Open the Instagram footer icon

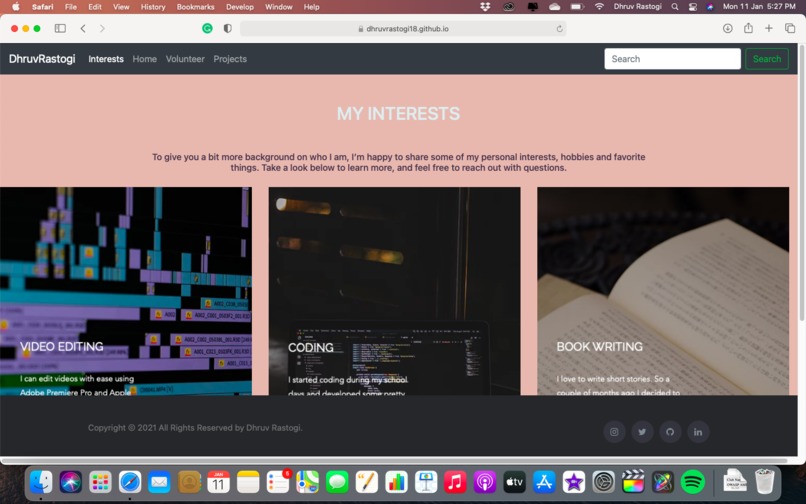614,432
